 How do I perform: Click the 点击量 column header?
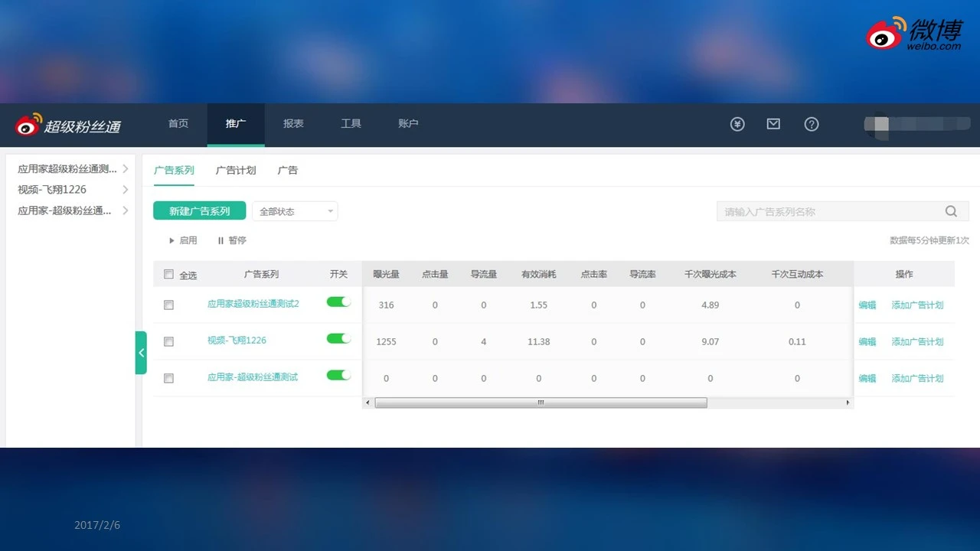click(x=435, y=274)
